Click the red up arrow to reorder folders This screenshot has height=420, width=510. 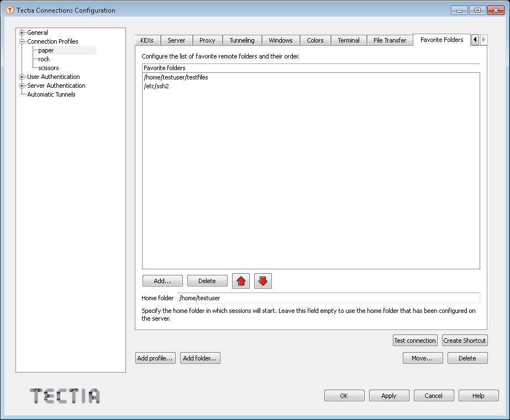click(241, 281)
